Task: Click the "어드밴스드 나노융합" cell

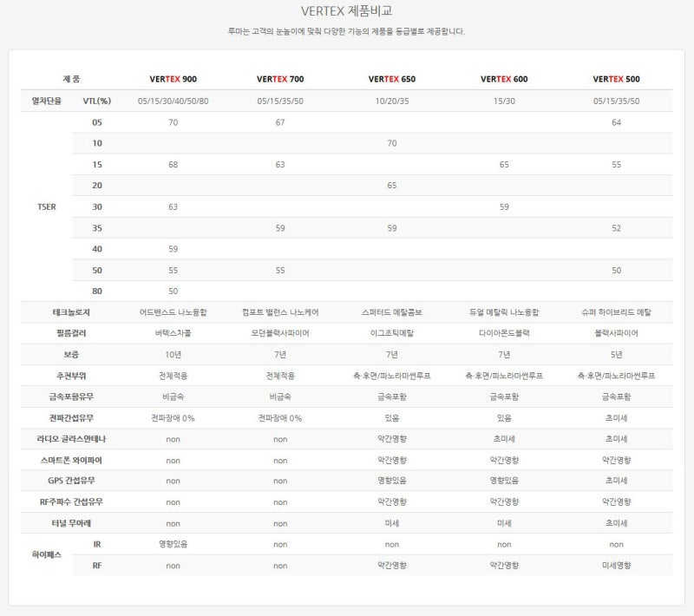Action: tap(173, 312)
